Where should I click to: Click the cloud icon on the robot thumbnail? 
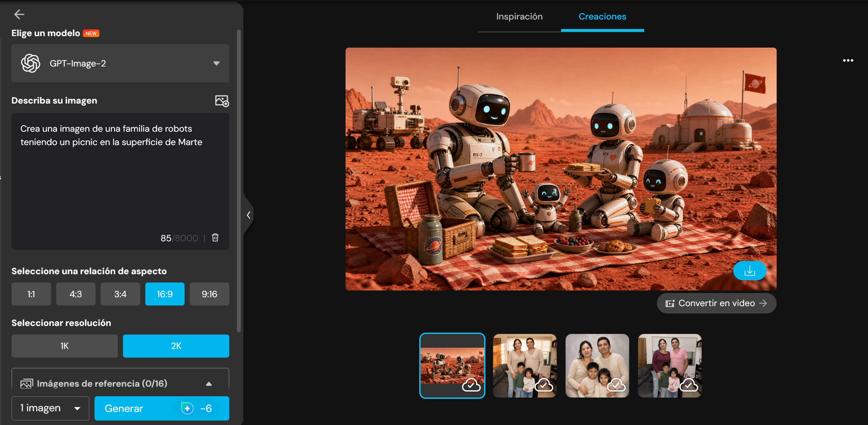(471, 385)
